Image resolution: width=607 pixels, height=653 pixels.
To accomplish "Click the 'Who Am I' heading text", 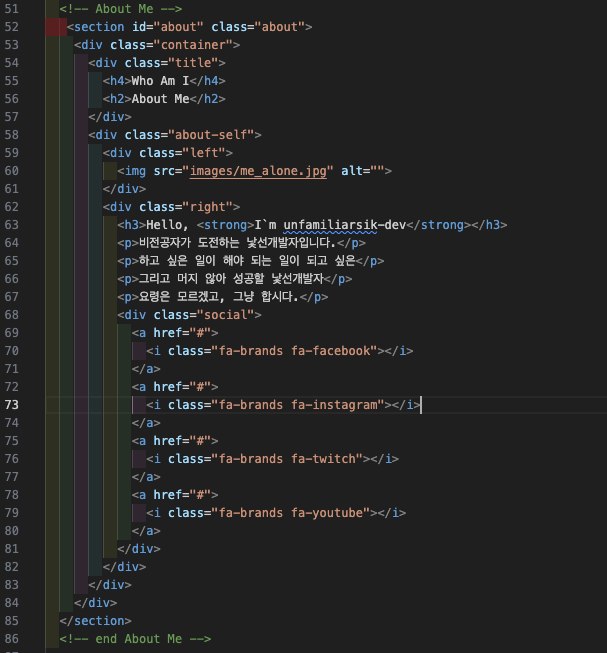I will tap(160, 81).
